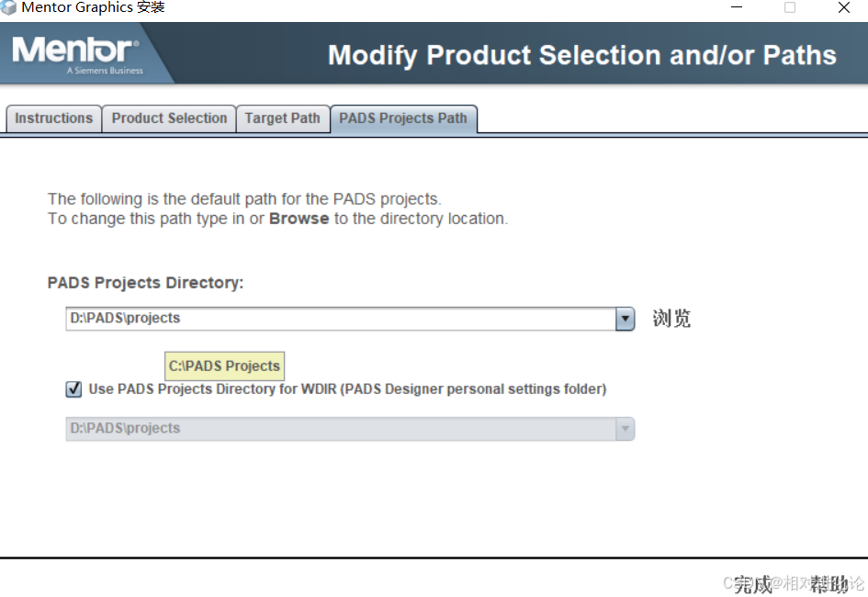868x597 pixels.
Task: Expand the greyed-out WDIR dropdown arrow
Action: click(625, 429)
